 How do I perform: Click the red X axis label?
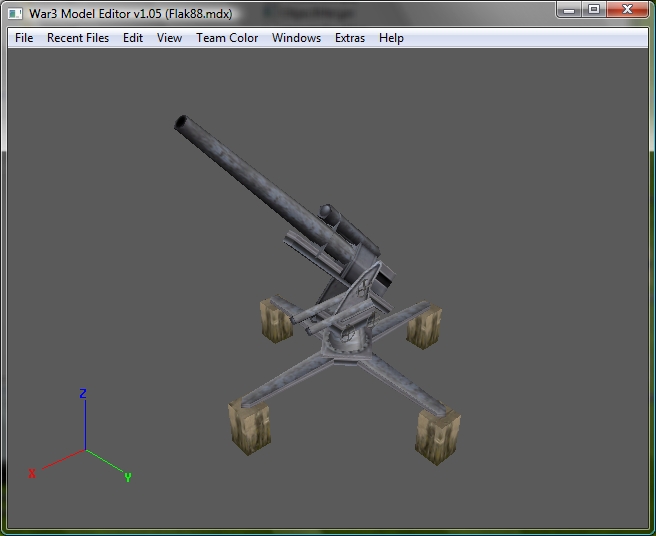click(x=32, y=473)
